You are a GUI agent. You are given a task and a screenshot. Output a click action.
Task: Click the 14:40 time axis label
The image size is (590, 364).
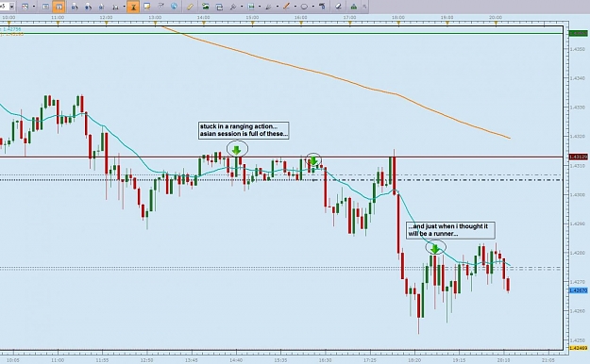pyautogui.click(x=236, y=360)
